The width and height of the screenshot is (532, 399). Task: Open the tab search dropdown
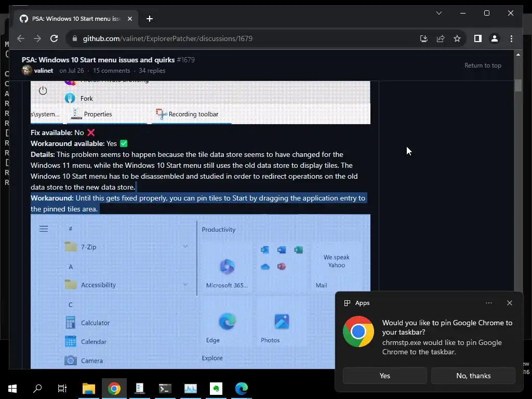point(438,13)
